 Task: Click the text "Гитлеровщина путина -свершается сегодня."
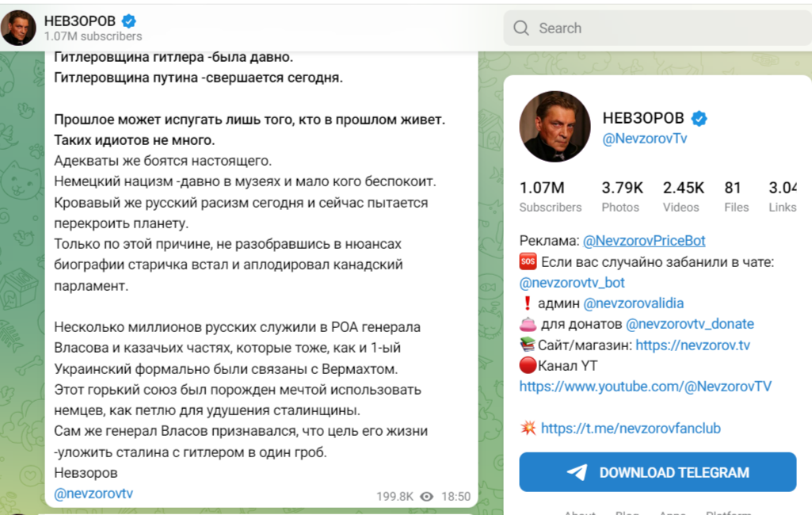198,78
